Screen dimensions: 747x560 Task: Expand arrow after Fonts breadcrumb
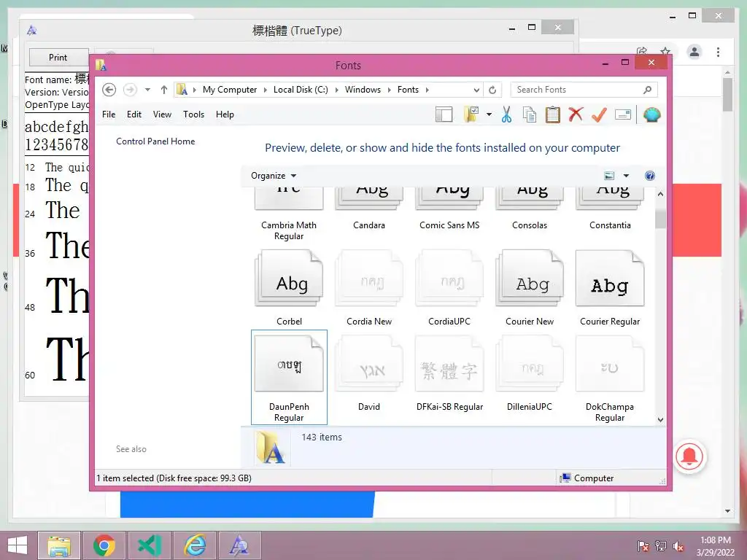pos(427,90)
